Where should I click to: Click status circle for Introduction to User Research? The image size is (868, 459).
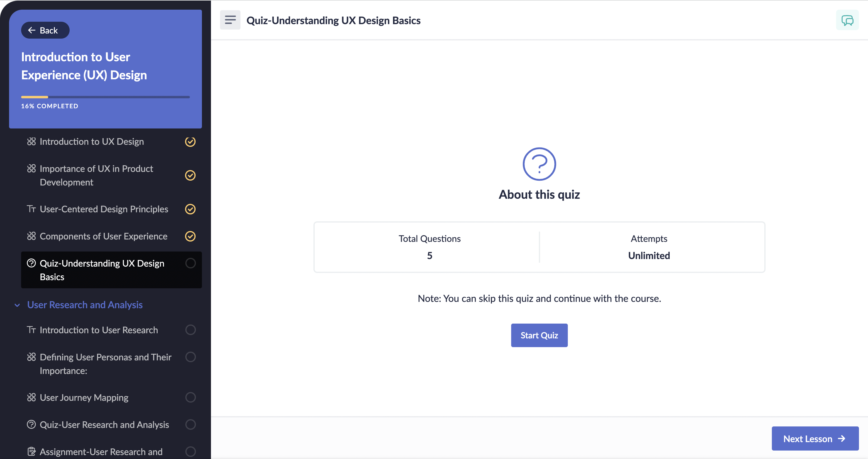click(190, 330)
